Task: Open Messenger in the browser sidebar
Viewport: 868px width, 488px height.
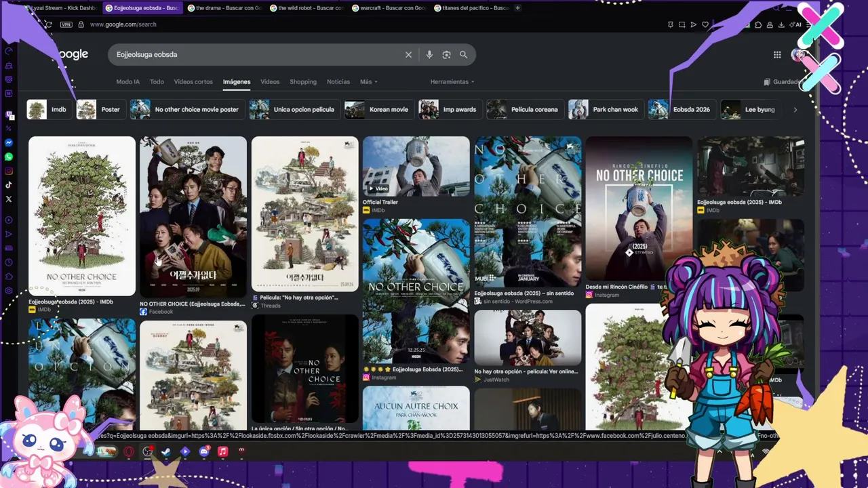Action: (x=9, y=143)
